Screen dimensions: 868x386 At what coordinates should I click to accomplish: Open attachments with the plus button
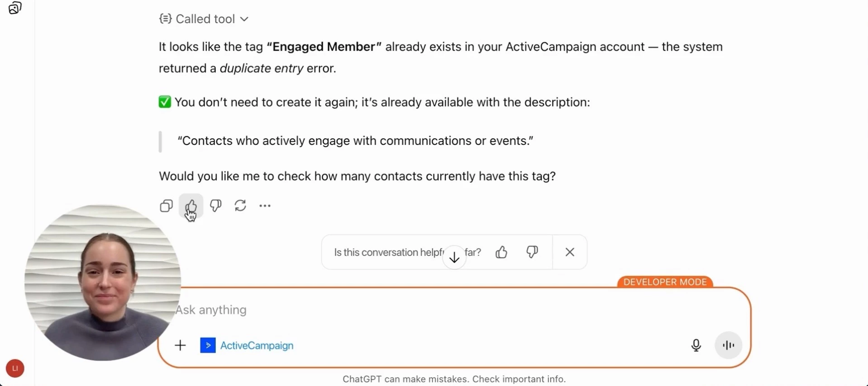180,346
